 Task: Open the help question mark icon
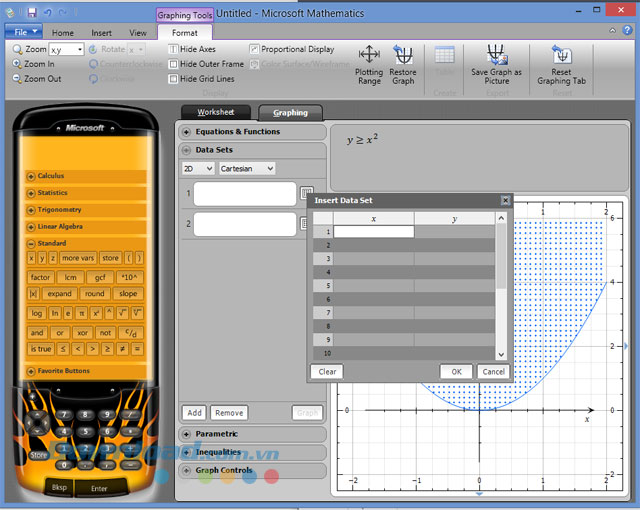(628, 31)
